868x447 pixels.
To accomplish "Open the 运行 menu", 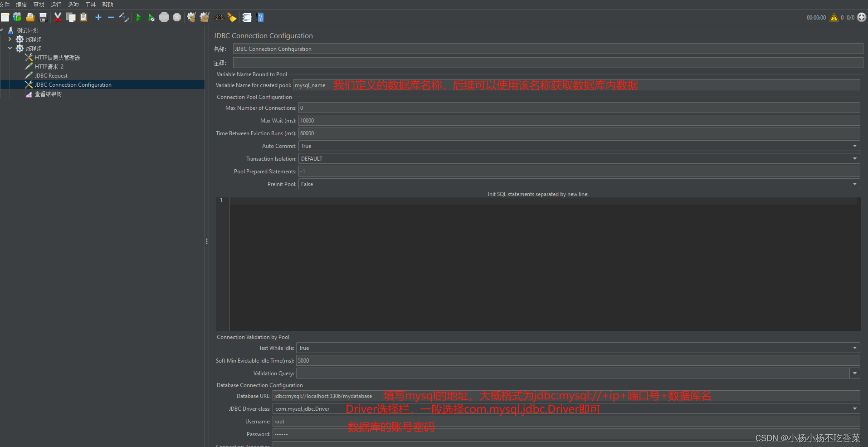I will point(56,5).
